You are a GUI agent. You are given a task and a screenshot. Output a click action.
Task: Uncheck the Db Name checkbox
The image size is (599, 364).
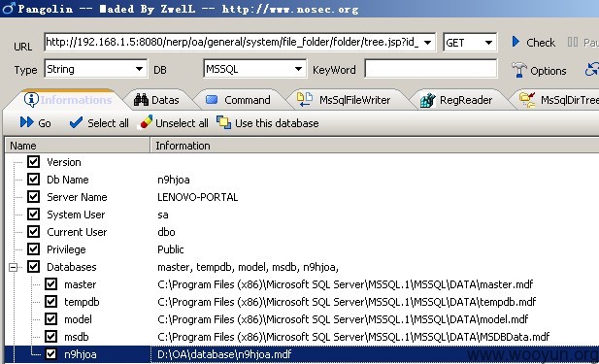[33, 180]
